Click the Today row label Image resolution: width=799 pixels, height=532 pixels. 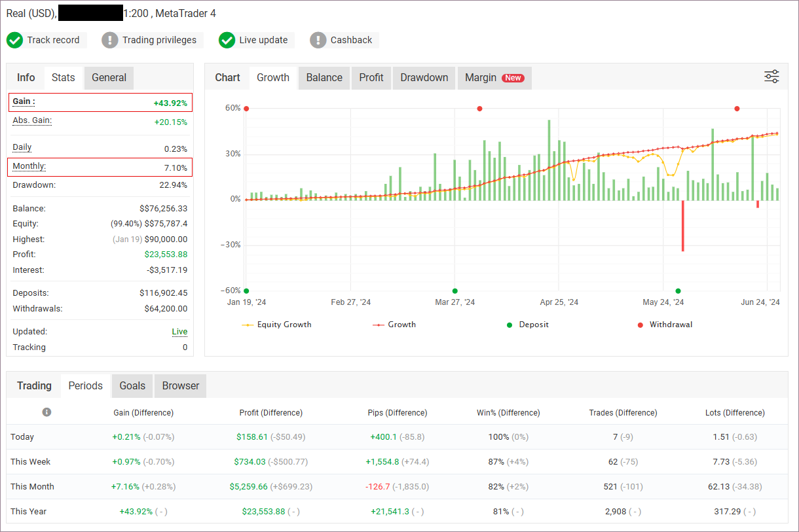click(x=22, y=437)
